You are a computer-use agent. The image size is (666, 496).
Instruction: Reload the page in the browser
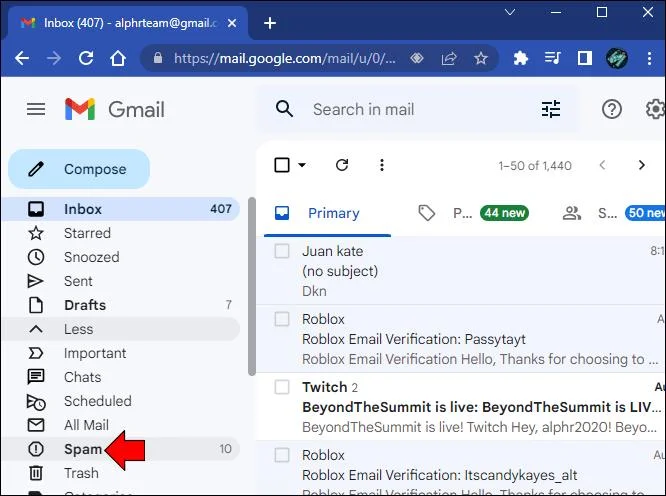coord(86,58)
